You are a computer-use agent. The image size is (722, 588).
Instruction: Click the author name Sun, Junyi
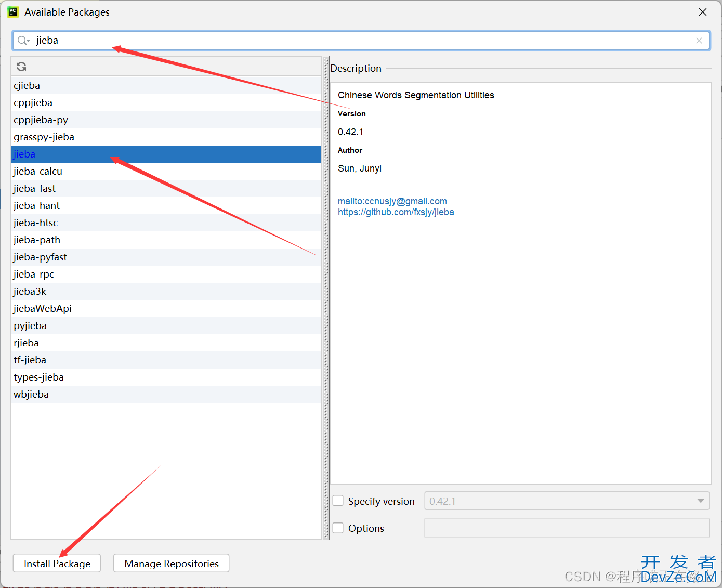point(360,168)
